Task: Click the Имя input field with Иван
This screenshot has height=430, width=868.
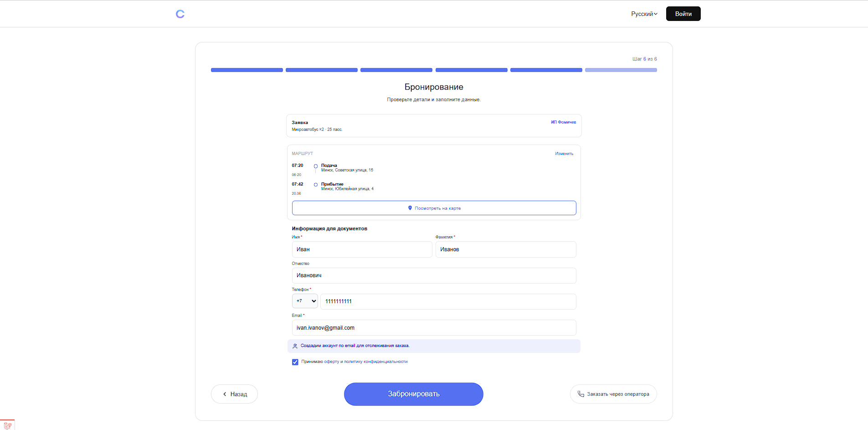Action: (x=362, y=249)
